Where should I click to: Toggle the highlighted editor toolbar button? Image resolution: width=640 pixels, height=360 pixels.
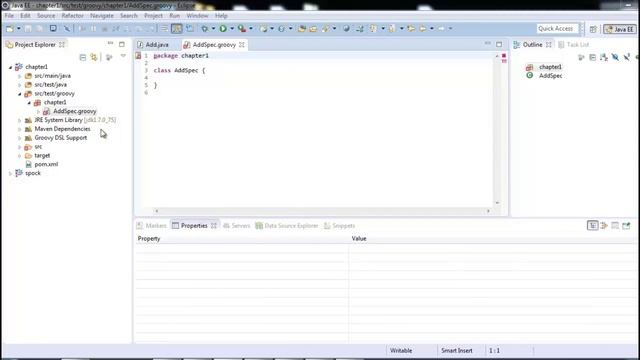click(177, 29)
